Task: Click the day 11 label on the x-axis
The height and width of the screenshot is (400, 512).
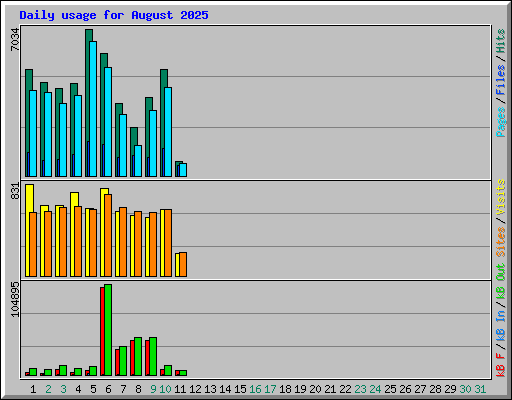Action: coord(180,389)
